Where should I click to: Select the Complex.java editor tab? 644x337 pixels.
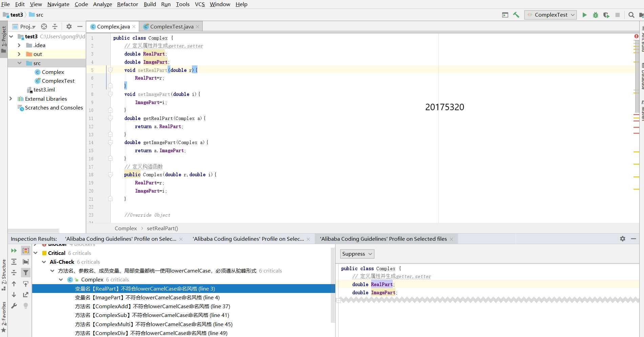pos(113,26)
